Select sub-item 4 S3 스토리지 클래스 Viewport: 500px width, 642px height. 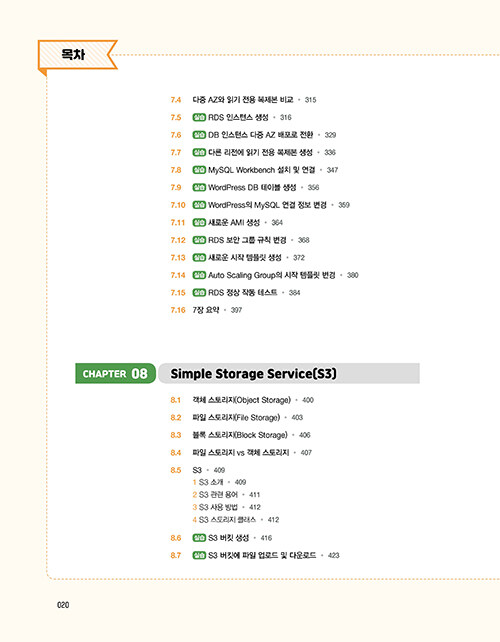pyautogui.click(x=235, y=520)
